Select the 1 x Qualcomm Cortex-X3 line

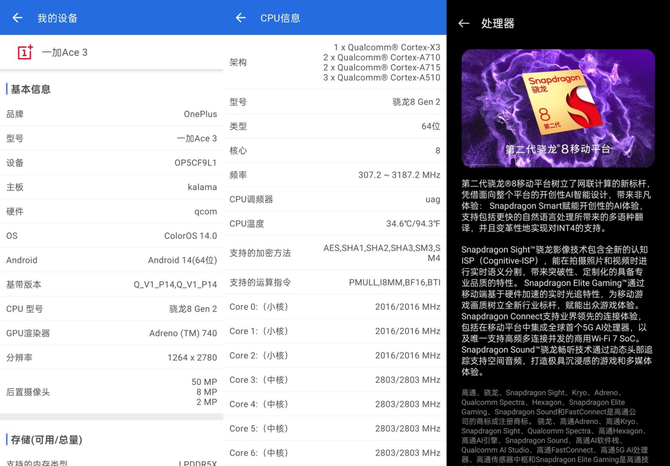[x=387, y=47]
